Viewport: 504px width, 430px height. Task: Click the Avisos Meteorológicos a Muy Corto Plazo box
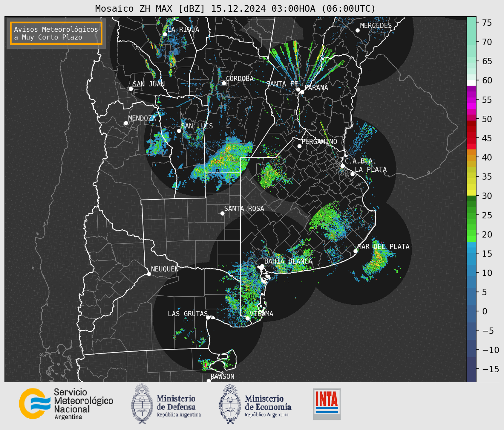[x=56, y=33]
